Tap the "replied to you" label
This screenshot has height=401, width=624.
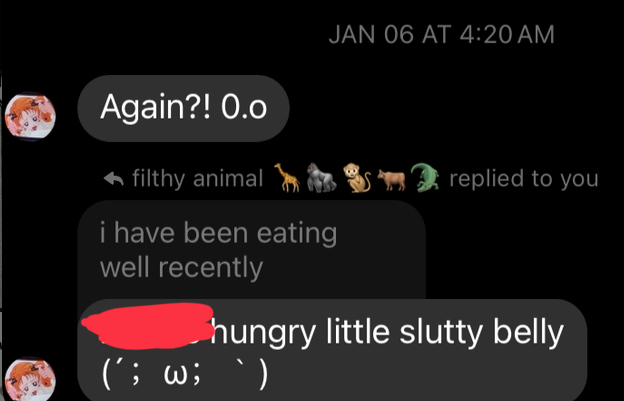[524, 178]
